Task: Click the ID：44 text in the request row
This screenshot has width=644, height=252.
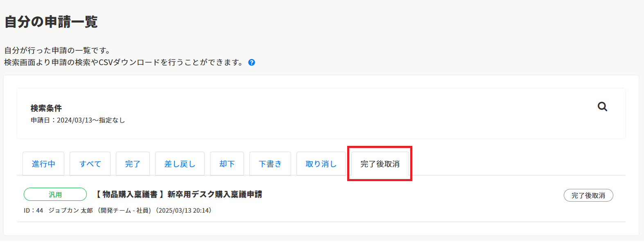Action: [33, 211]
